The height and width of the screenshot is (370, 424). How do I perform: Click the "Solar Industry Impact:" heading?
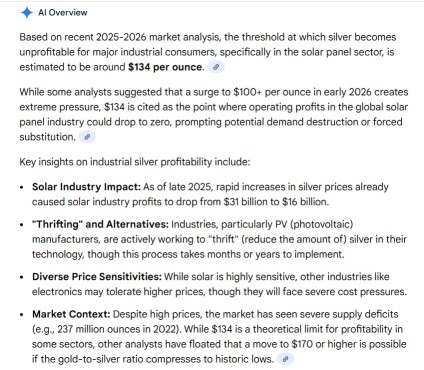(86, 187)
